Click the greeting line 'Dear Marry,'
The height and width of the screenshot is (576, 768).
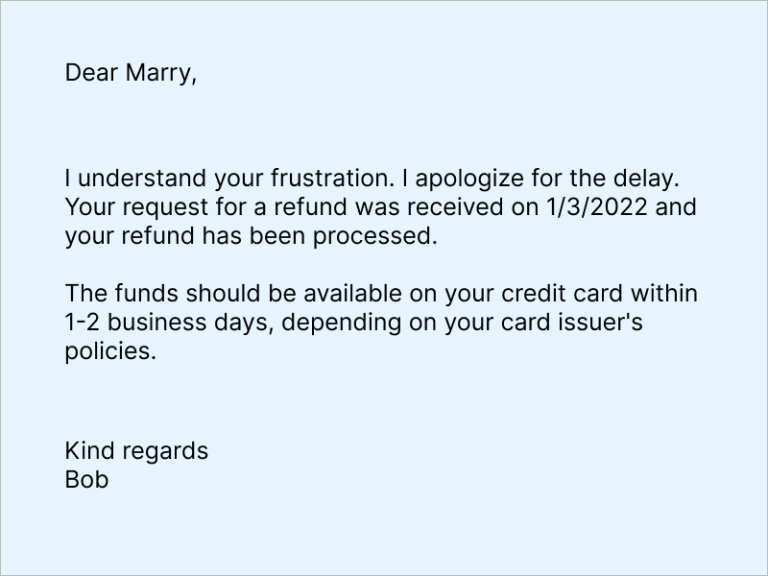[x=131, y=73]
